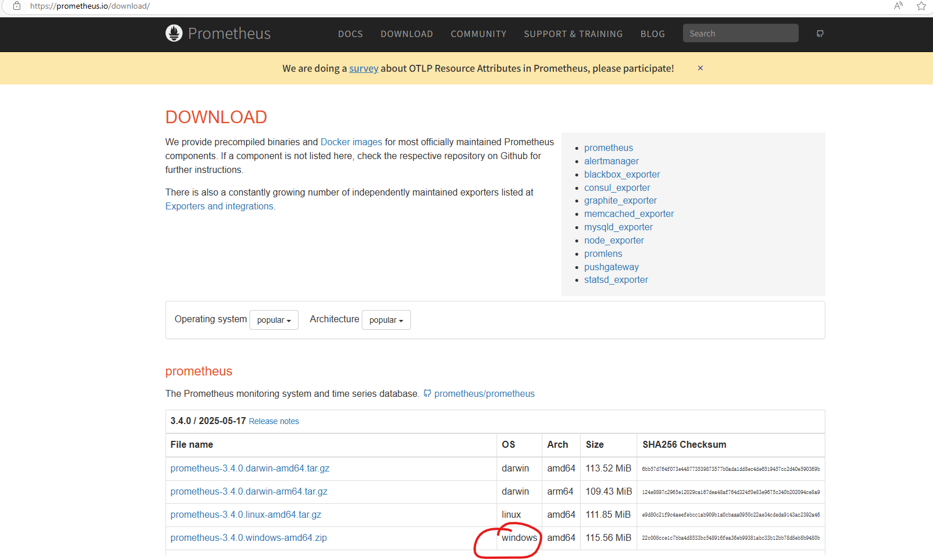Jump to pushgateway section

[611, 267]
